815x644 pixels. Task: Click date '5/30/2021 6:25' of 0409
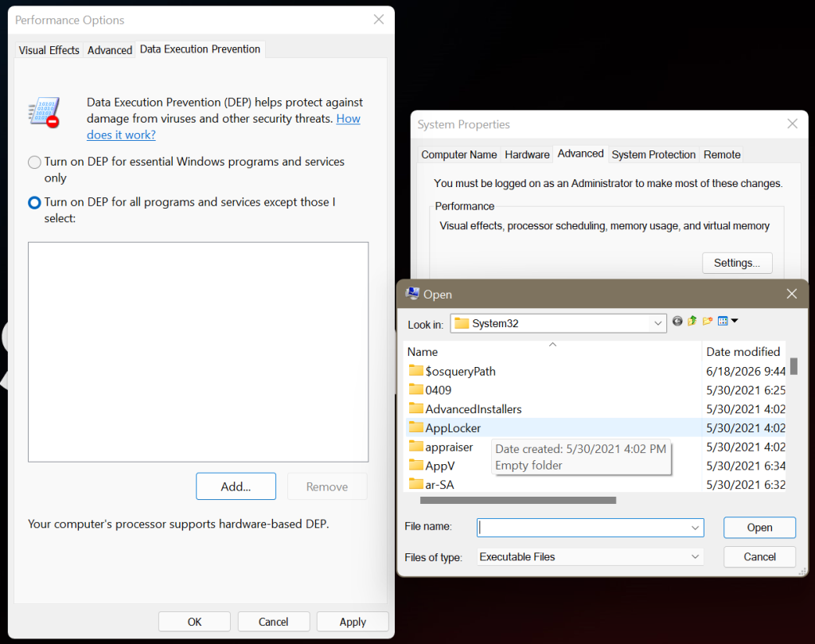tap(745, 390)
